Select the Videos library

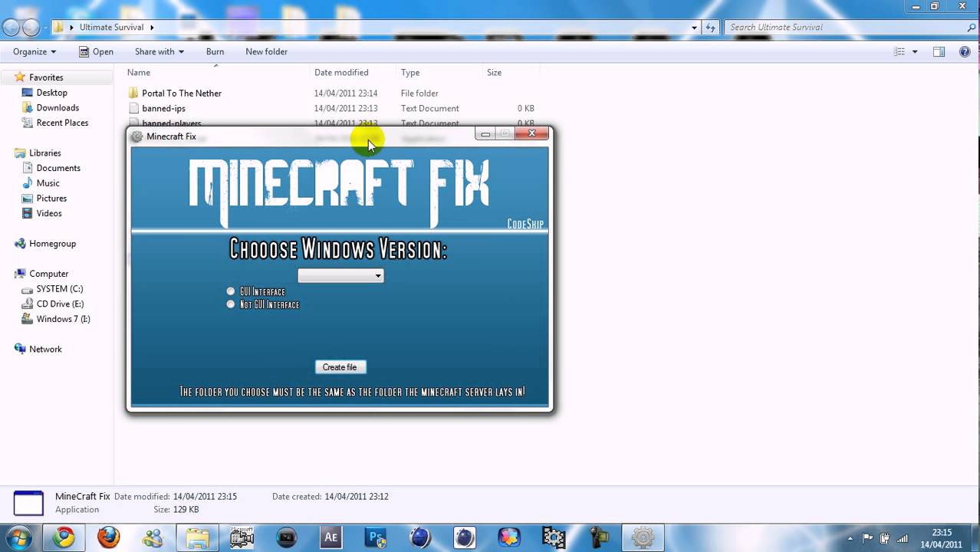[x=49, y=213]
